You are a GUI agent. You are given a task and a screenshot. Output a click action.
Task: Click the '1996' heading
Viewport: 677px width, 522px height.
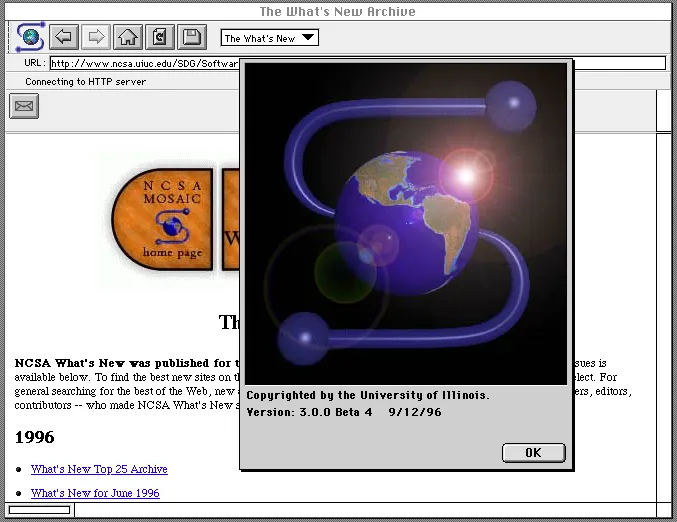[x=35, y=437]
